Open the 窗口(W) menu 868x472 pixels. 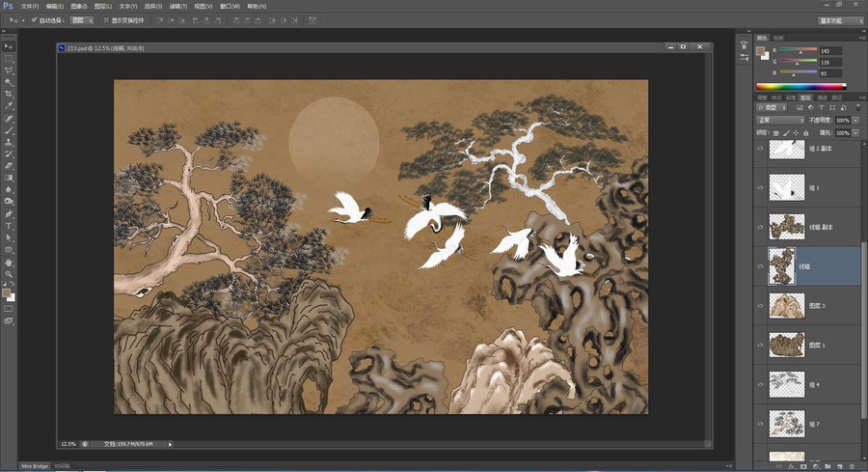click(230, 6)
